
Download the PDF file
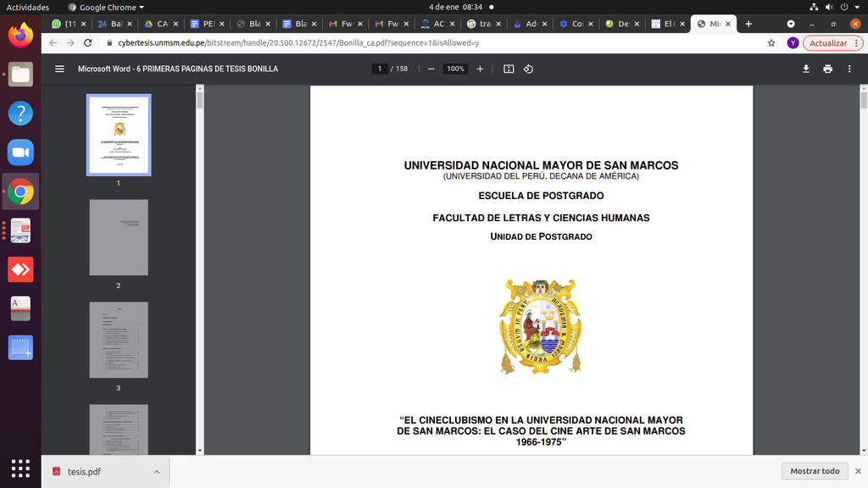[806, 69]
